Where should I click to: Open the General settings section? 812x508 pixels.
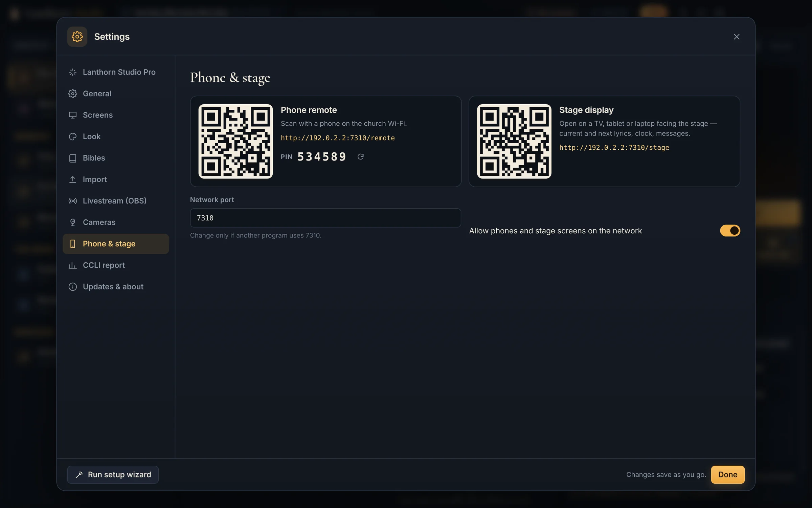[116, 93]
